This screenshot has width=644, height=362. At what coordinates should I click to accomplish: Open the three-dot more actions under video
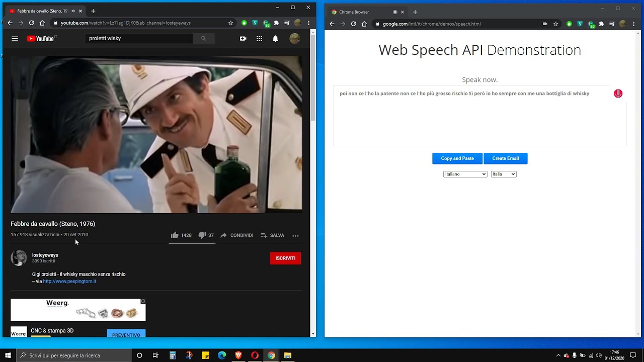(295, 235)
